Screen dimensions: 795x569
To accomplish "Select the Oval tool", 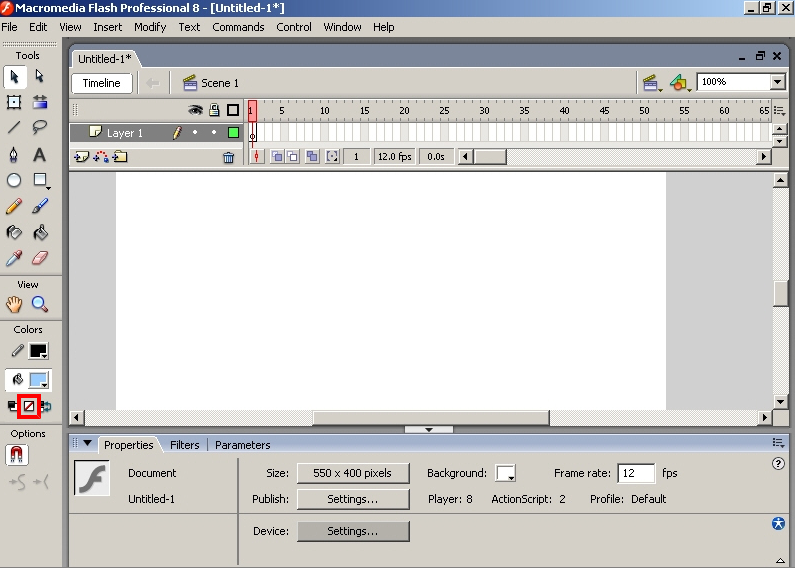I will pos(14,180).
